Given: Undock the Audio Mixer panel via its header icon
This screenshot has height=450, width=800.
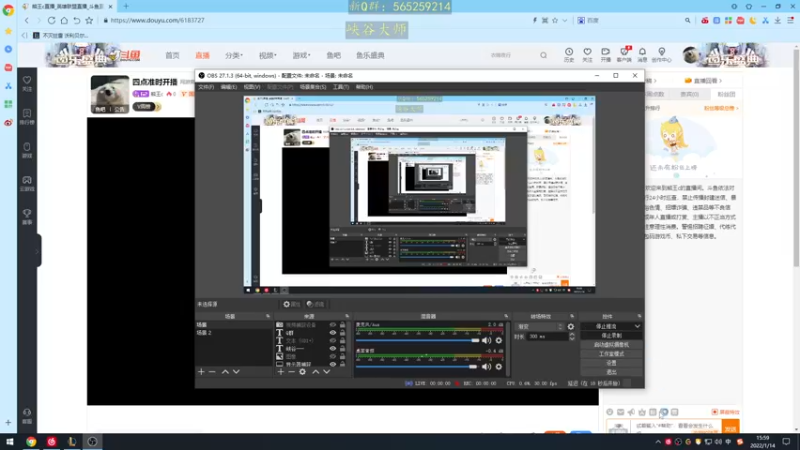Looking at the screenshot, I should 506,316.
